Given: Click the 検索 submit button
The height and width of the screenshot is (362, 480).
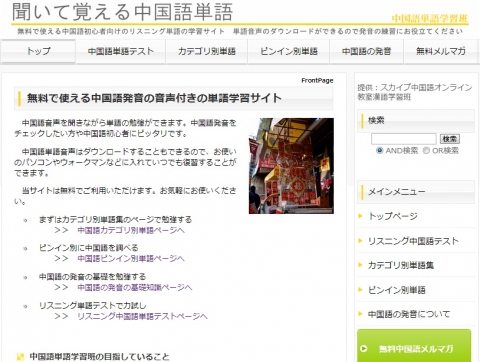Looking at the screenshot, I should pyautogui.click(x=450, y=139).
